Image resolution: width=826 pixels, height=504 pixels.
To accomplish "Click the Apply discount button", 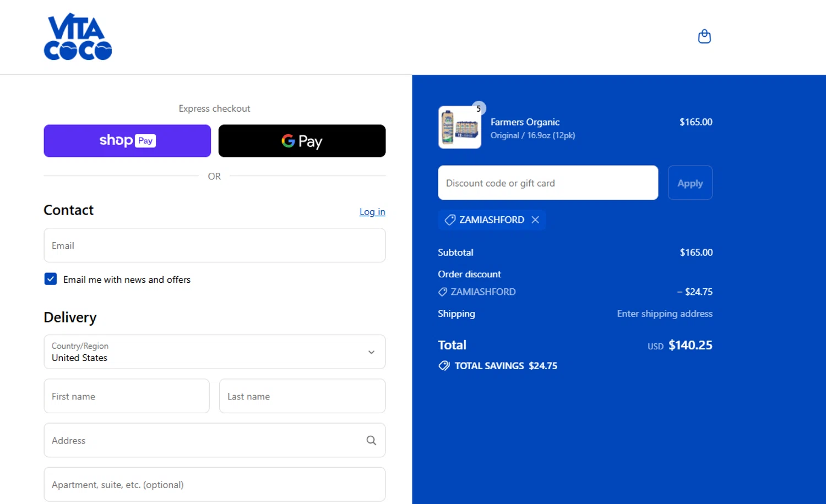I will point(690,183).
